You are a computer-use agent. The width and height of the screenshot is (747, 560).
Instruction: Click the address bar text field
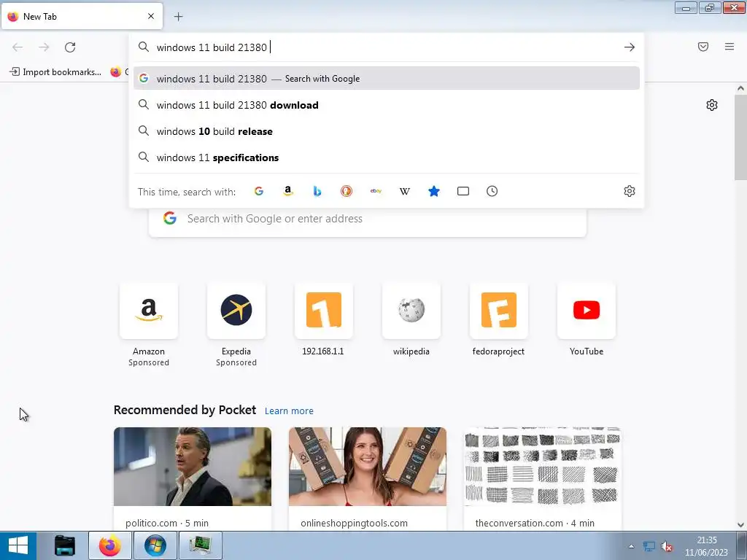point(386,47)
